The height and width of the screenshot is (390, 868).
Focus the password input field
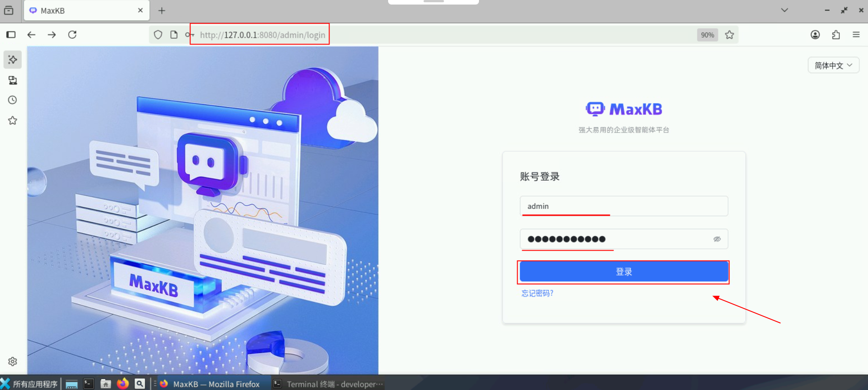[x=624, y=239]
